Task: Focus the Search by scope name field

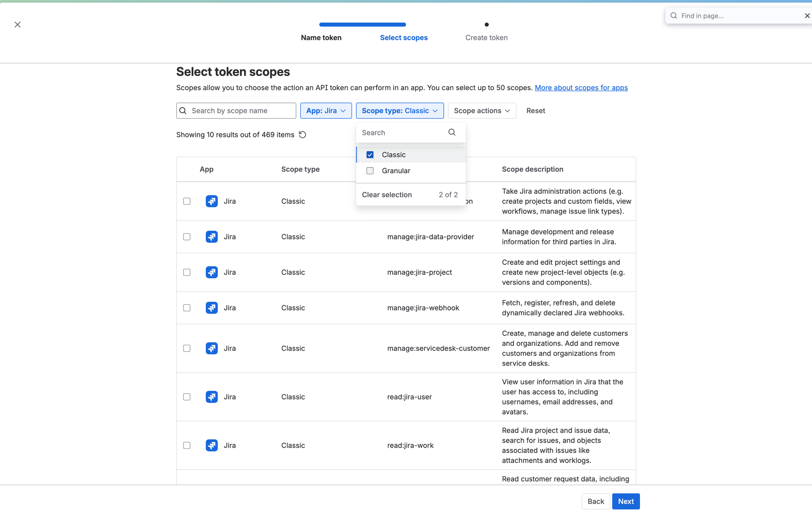Action: (x=236, y=111)
